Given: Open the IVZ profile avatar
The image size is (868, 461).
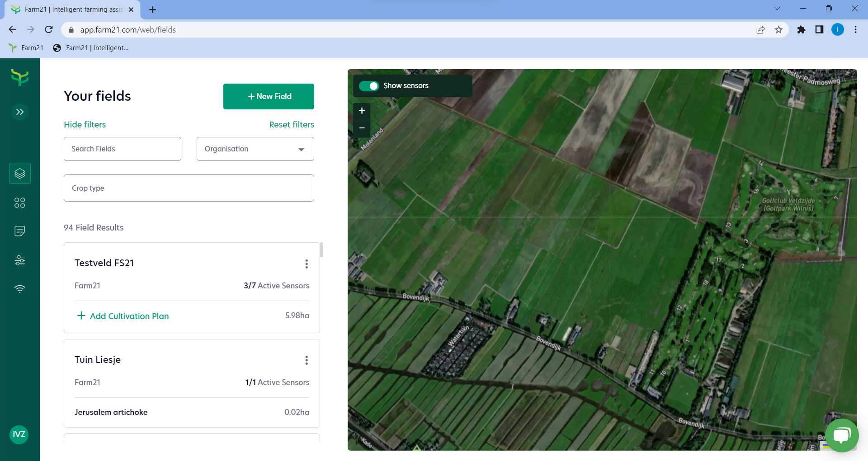Looking at the screenshot, I should click(19, 434).
